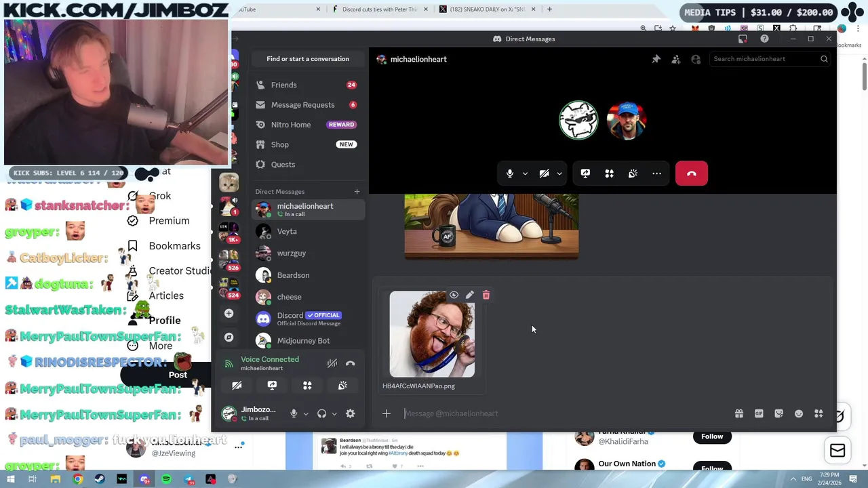This screenshot has width=868, height=488.
Task: Mute microphone in the user panel
Action: pos(294,413)
